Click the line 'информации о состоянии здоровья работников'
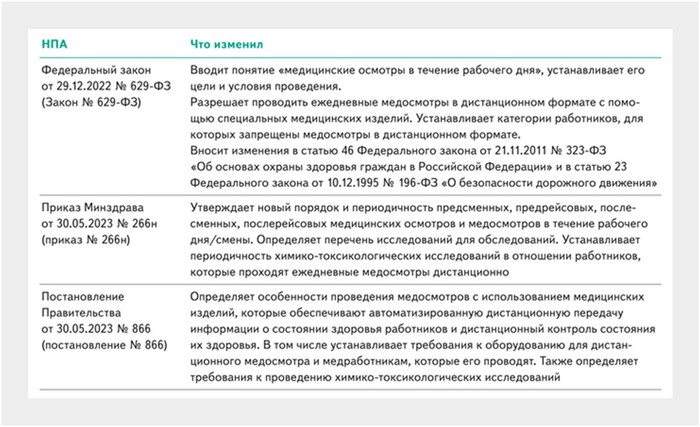 (423, 329)
